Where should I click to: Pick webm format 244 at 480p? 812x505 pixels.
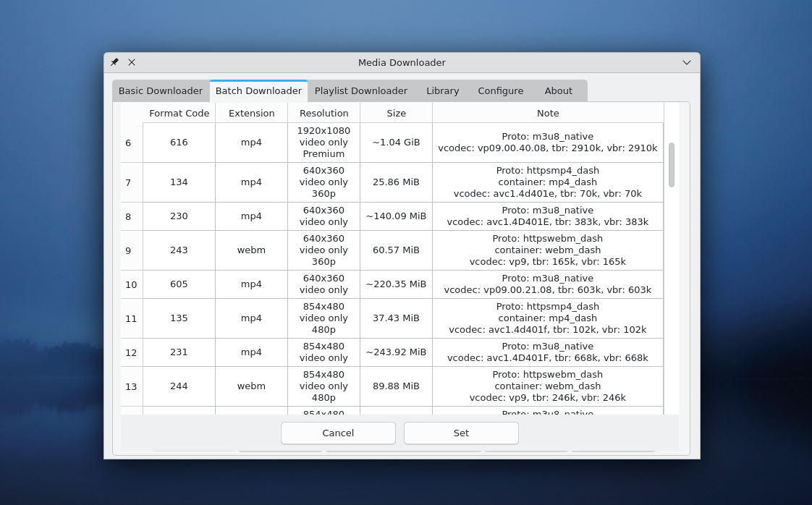(x=323, y=386)
